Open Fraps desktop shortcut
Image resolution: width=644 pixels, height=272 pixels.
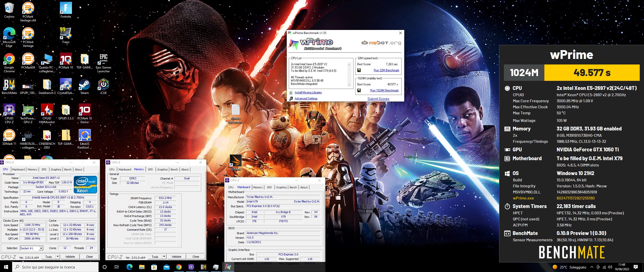66,36
